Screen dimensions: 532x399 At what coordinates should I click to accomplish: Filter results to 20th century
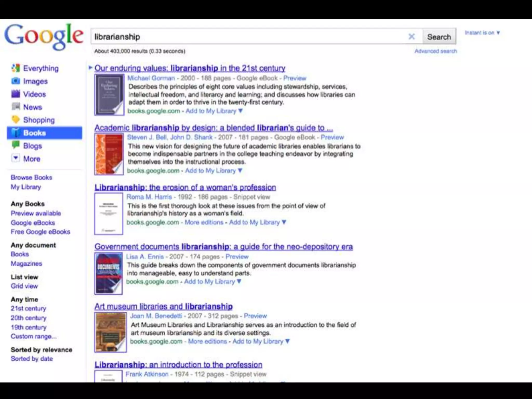pos(29,318)
